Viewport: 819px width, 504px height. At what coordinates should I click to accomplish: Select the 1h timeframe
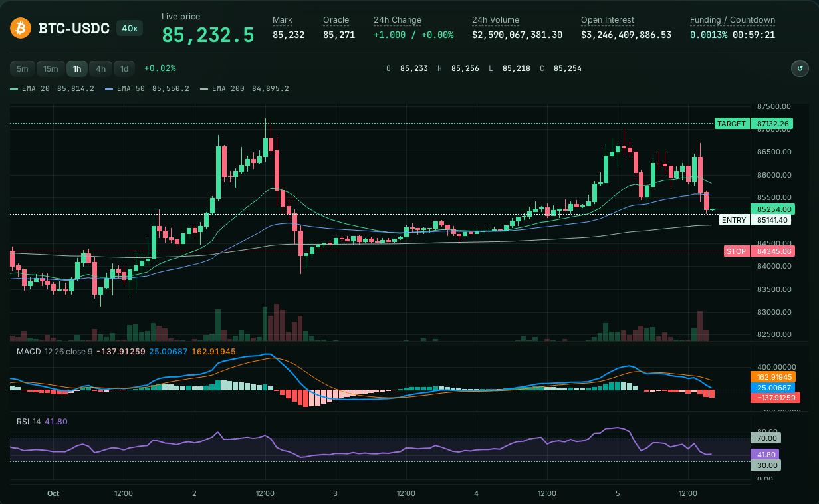pyautogui.click(x=77, y=68)
